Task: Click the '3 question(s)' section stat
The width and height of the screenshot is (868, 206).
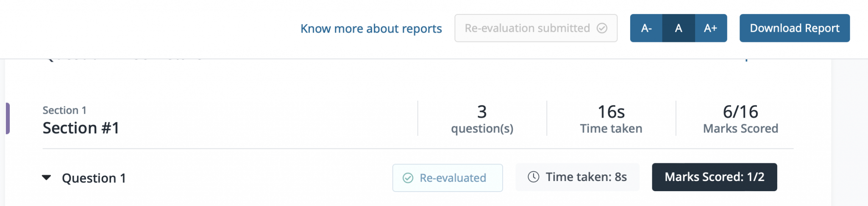Action: 482,119
